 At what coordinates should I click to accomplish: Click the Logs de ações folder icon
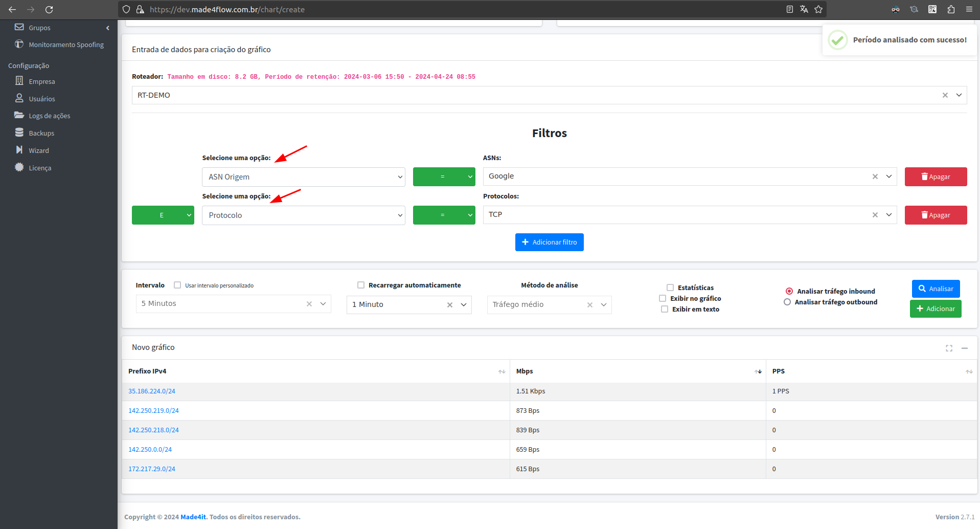pyautogui.click(x=19, y=115)
